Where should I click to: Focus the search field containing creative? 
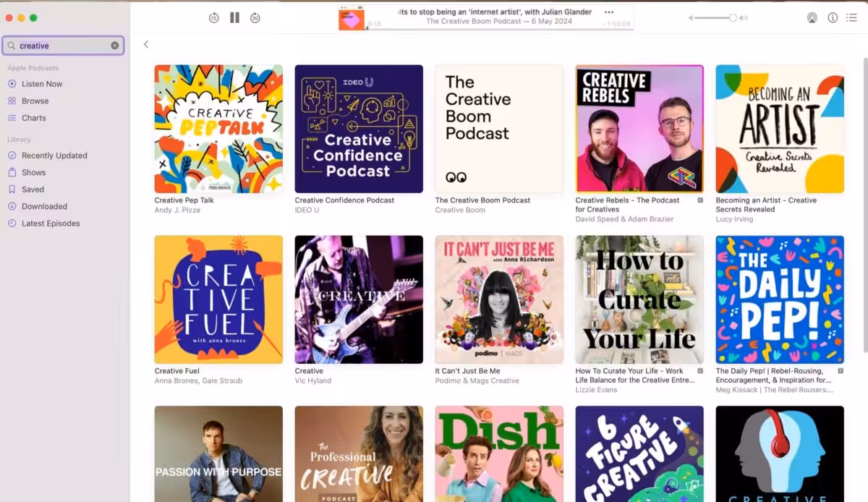click(x=63, y=46)
